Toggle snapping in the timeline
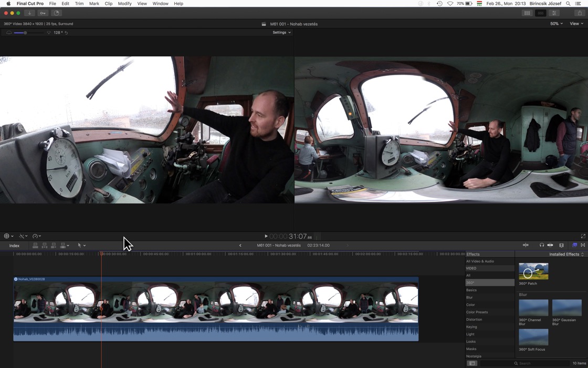 point(550,246)
